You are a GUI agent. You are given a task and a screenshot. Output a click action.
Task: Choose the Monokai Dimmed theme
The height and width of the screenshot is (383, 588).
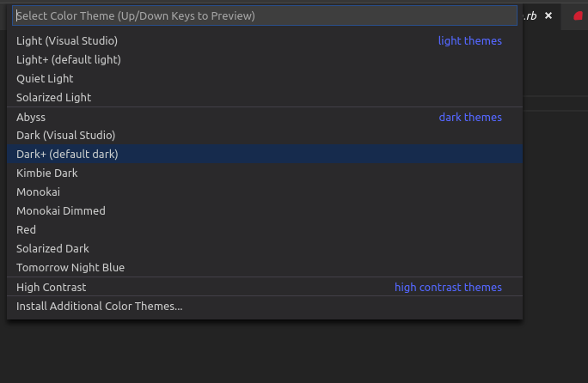(61, 210)
